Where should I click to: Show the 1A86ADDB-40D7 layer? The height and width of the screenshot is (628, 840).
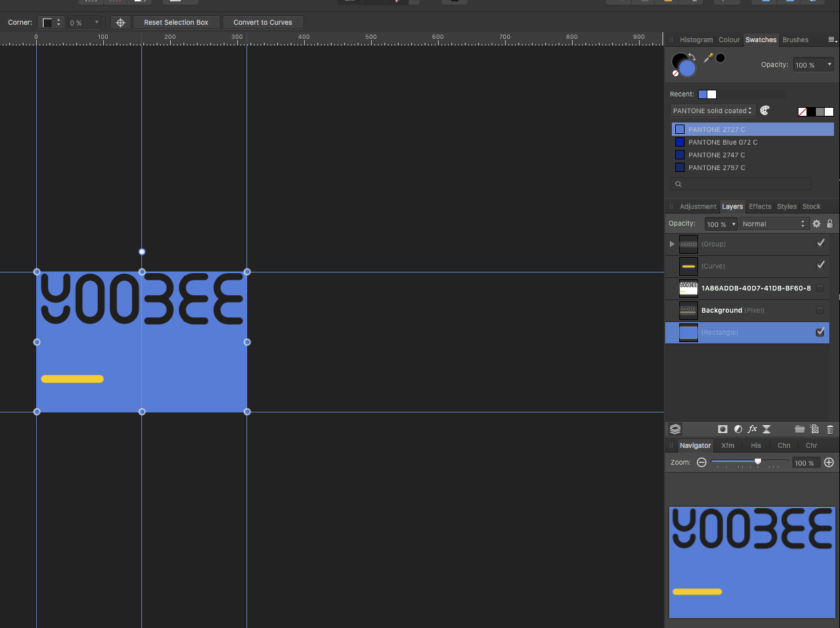[820, 289]
